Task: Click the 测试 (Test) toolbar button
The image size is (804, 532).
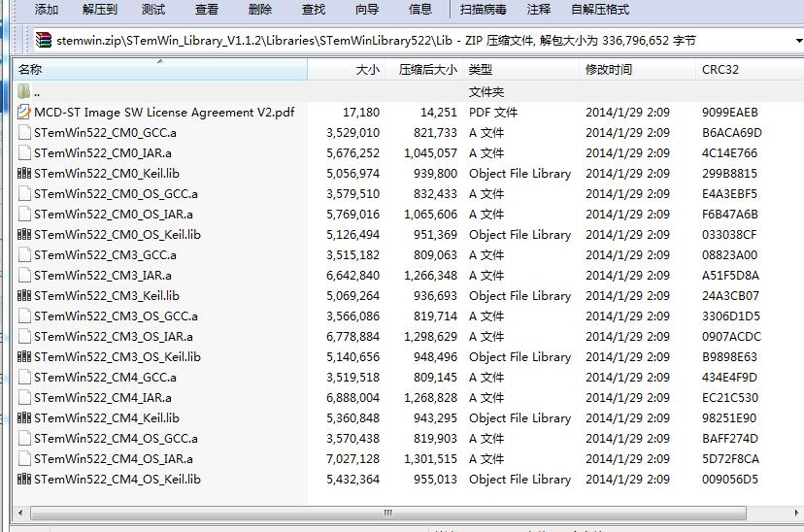Action: [x=152, y=10]
